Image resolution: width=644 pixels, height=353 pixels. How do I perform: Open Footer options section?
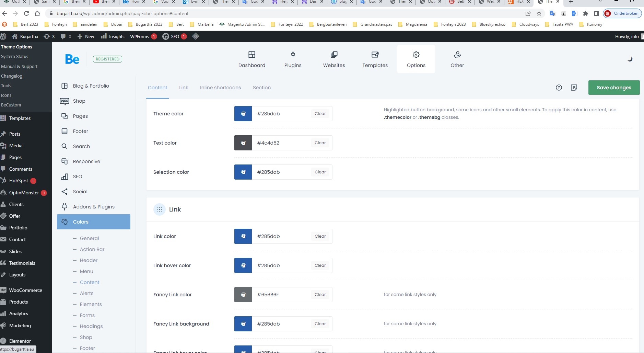coord(94,131)
